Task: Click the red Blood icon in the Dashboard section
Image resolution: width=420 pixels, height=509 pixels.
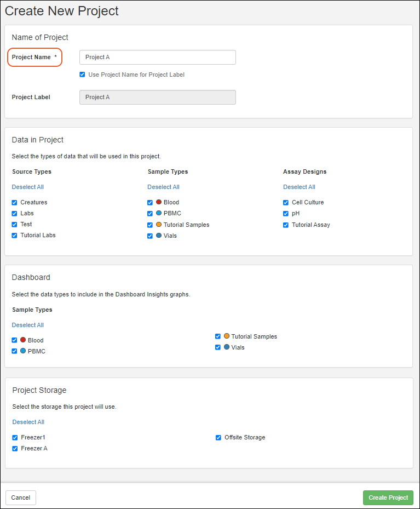Action: (23, 340)
